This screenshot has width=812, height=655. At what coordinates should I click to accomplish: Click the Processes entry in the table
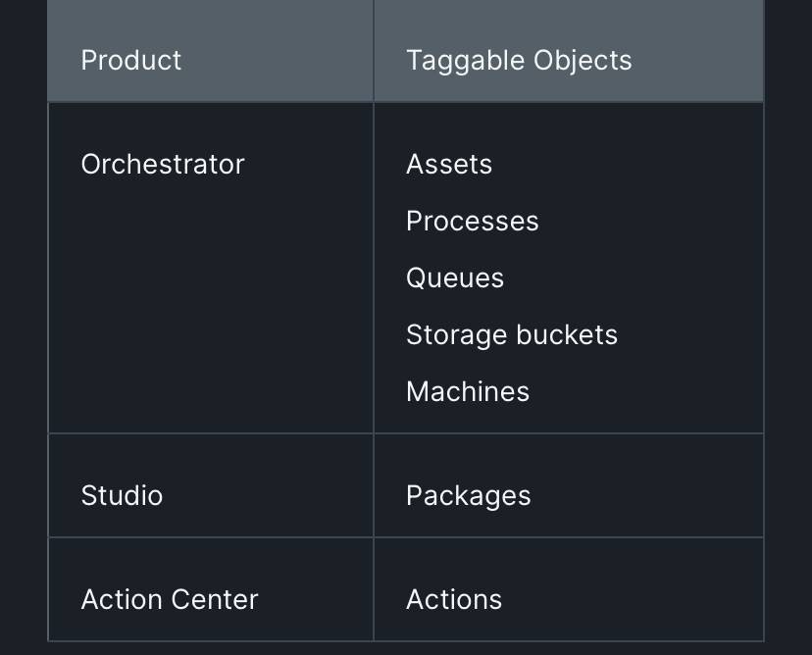[x=472, y=222]
